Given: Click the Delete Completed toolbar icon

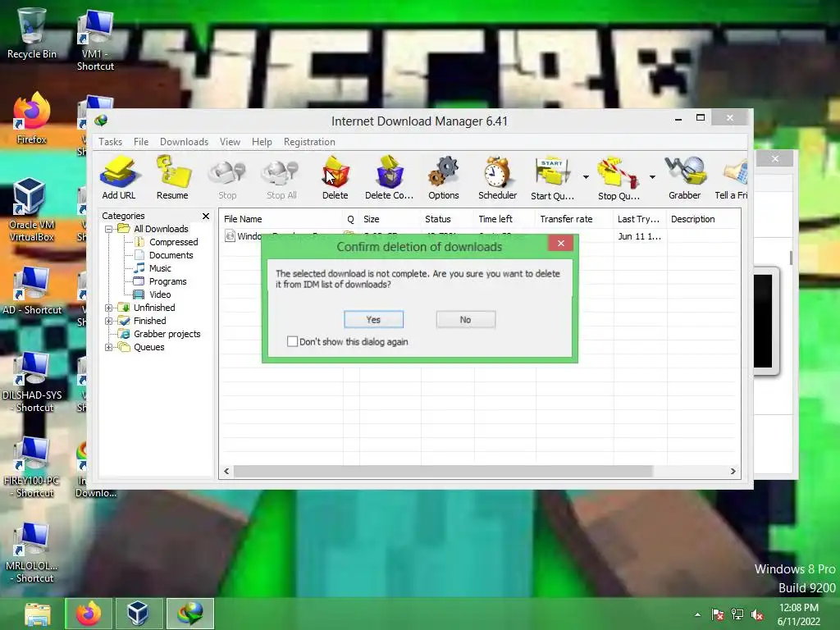Looking at the screenshot, I should pos(390,178).
